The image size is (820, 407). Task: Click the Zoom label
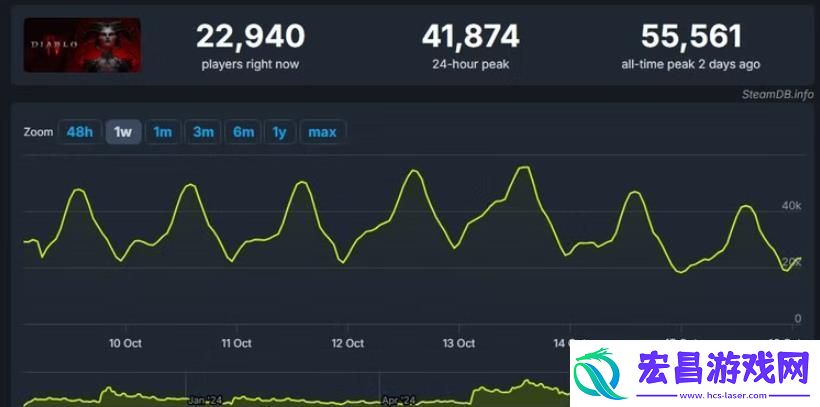pyautogui.click(x=38, y=132)
